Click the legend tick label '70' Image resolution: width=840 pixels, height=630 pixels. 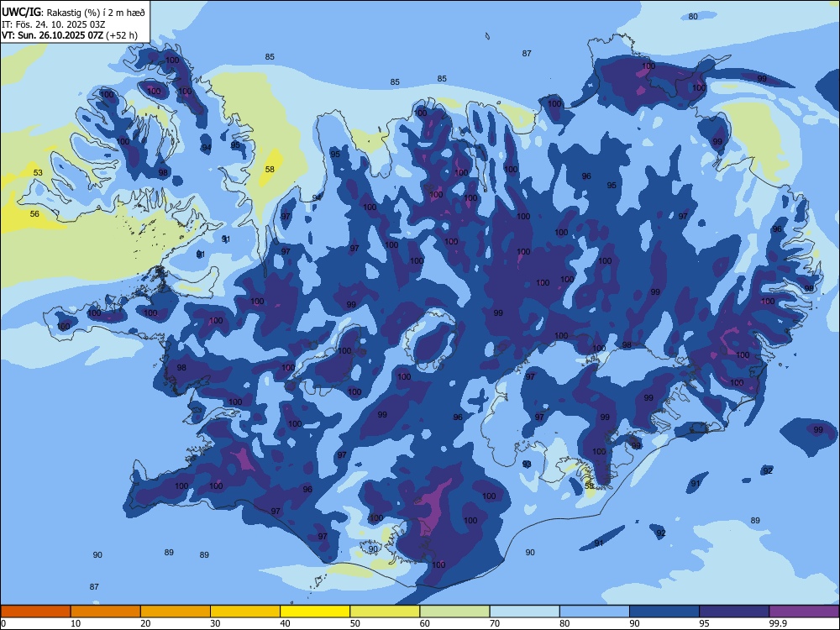pos(495,623)
